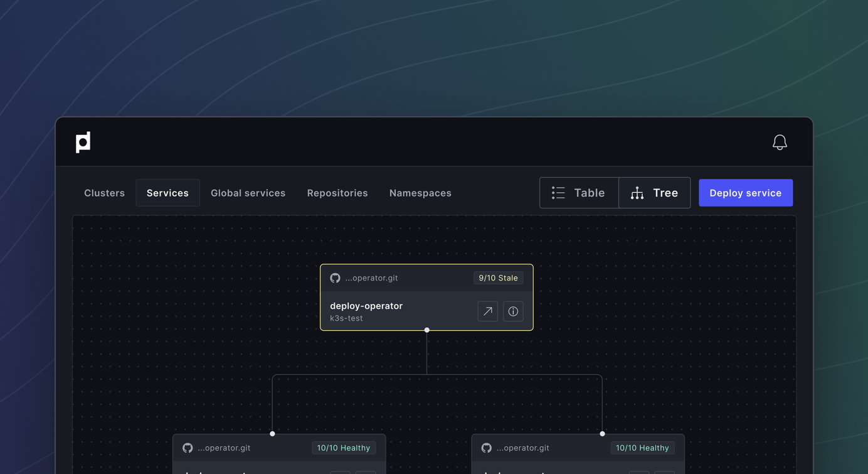Switch to Tree view
This screenshot has height=474, width=868.
click(x=654, y=193)
